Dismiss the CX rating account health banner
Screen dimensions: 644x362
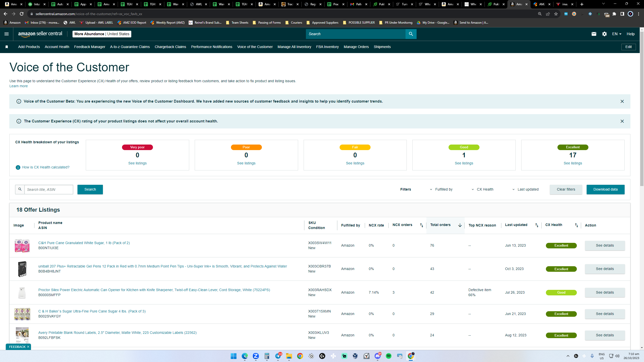click(x=622, y=121)
